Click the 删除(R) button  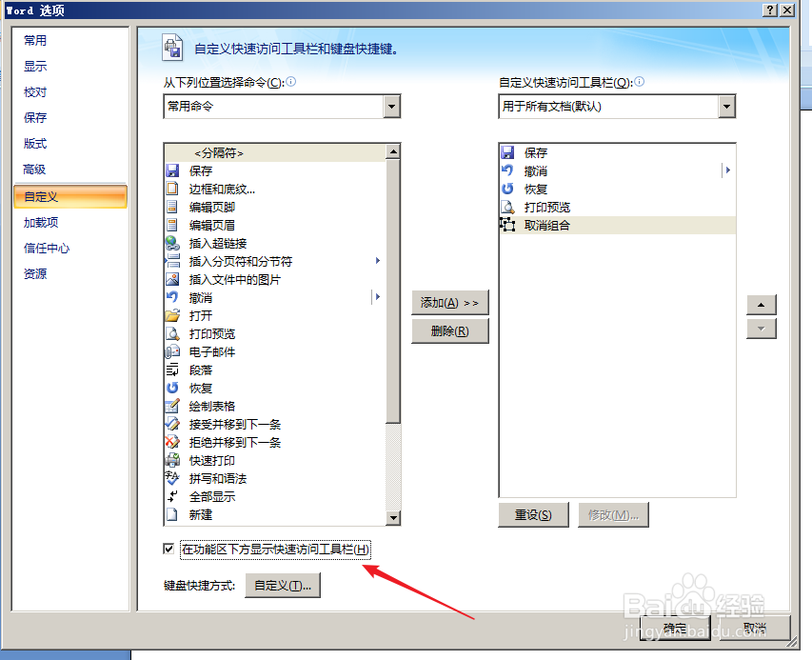pyautogui.click(x=450, y=331)
